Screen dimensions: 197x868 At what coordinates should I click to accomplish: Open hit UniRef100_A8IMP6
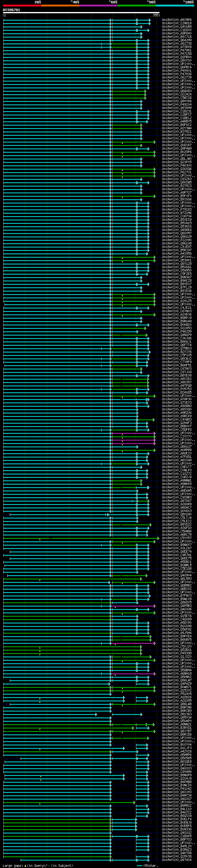pos(177,20)
